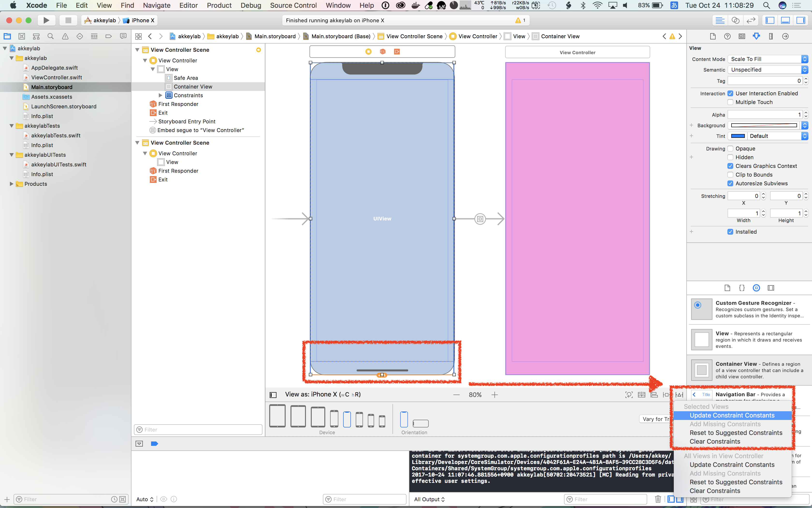This screenshot has width=812, height=508.
Task: Open the Product menu
Action: pyautogui.click(x=219, y=5)
